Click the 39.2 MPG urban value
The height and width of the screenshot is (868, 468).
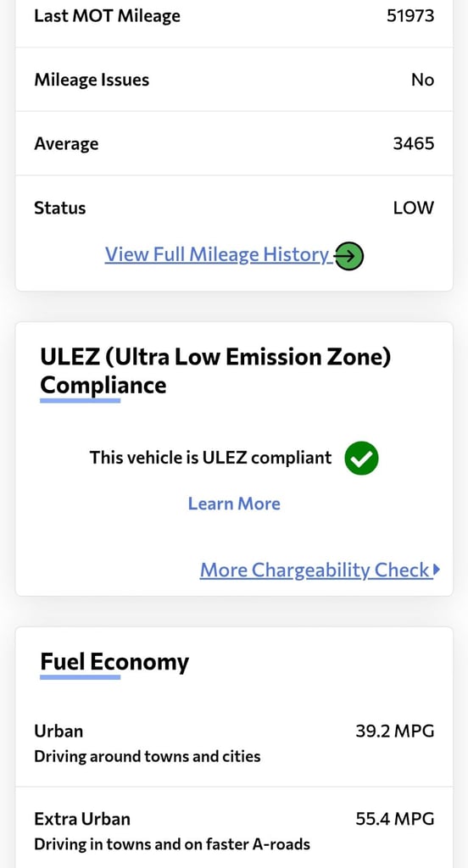(x=395, y=731)
